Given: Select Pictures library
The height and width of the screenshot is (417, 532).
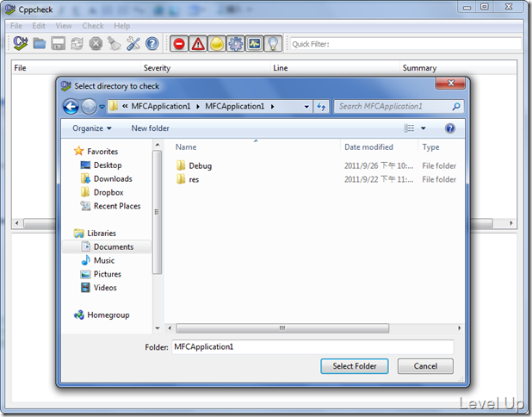Looking at the screenshot, I should click(x=101, y=274).
